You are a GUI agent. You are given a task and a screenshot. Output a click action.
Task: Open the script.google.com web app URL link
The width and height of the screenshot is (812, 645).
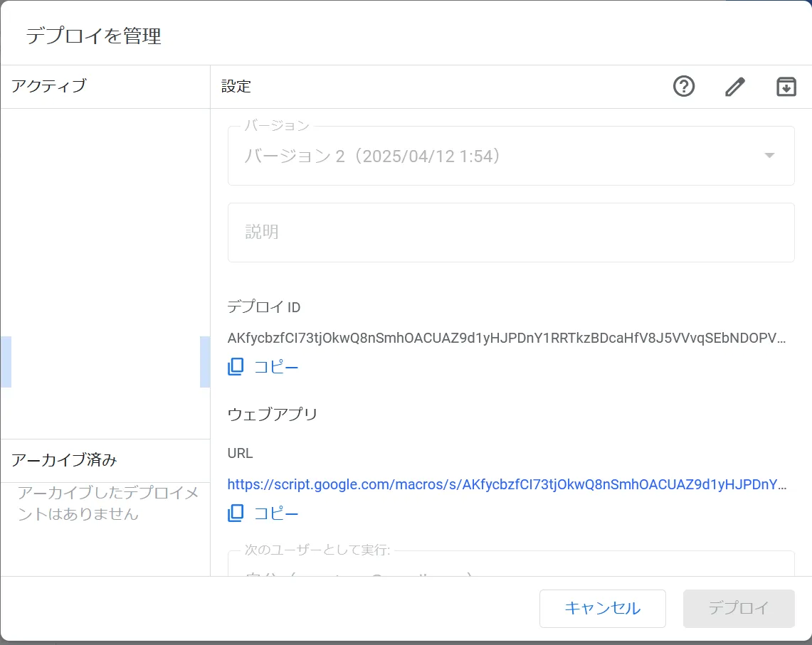pyautogui.click(x=507, y=485)
